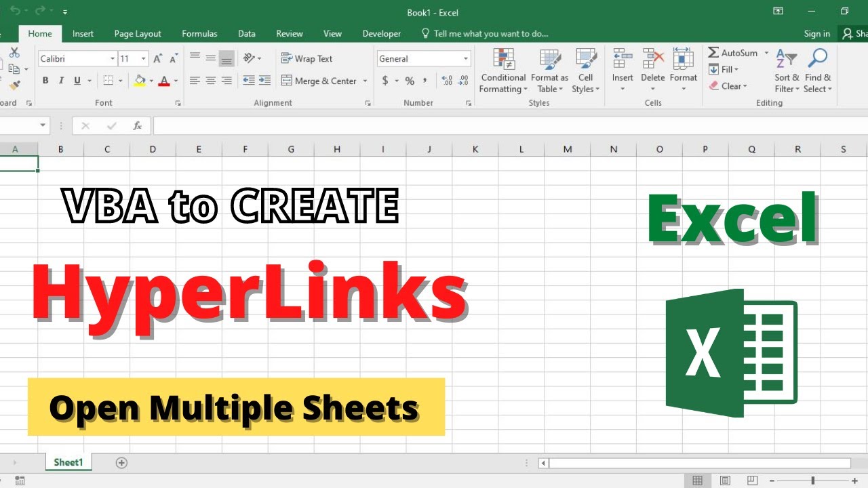Click the Increase Indent icon
Viewport: 868px width, 488px height.
pyautogui.click(x=264, y=81)
